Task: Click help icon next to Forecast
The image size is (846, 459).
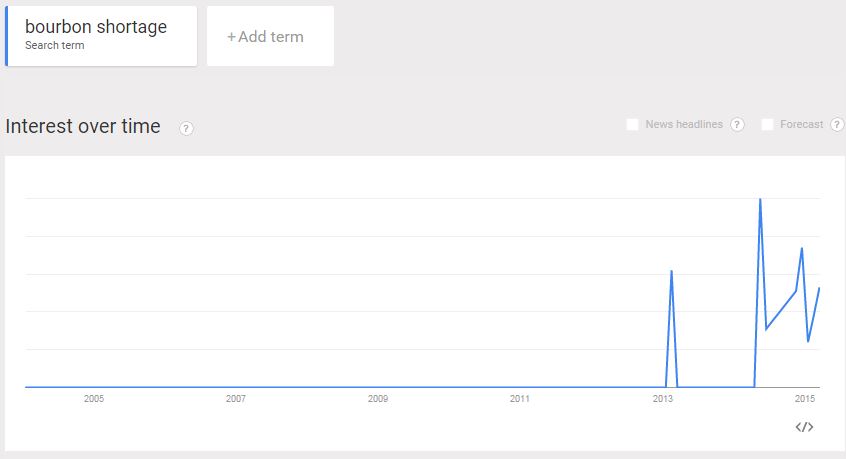Action: (837, 125)
